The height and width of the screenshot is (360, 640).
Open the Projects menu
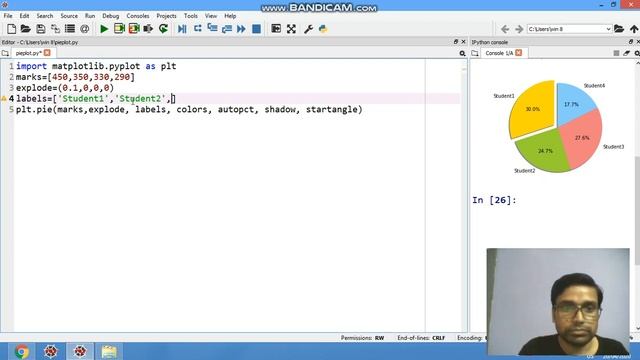[x=166, y=16]
